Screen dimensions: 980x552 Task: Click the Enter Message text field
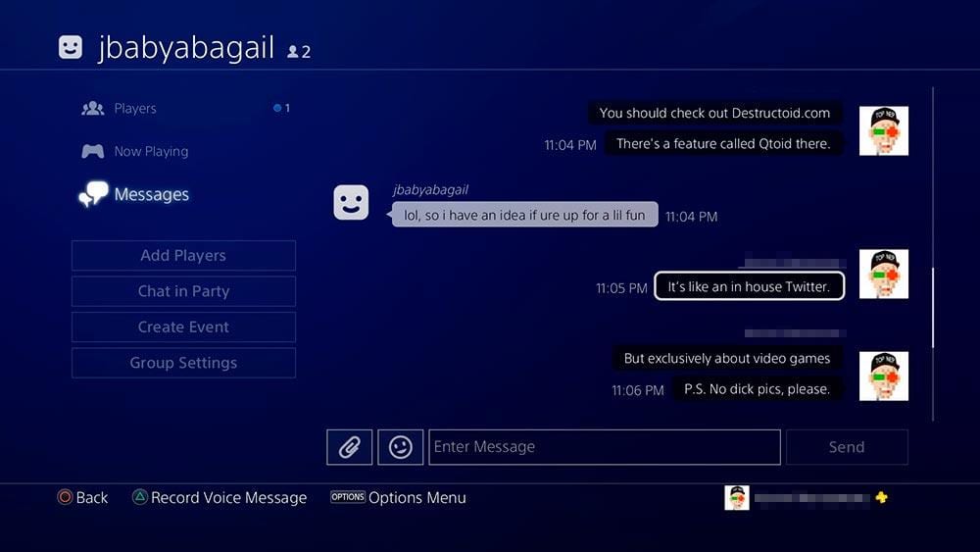pos(605,447)
